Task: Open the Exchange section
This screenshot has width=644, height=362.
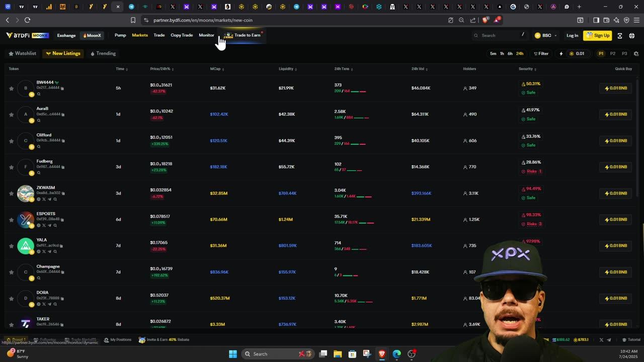Action: (x=66, y=36)
